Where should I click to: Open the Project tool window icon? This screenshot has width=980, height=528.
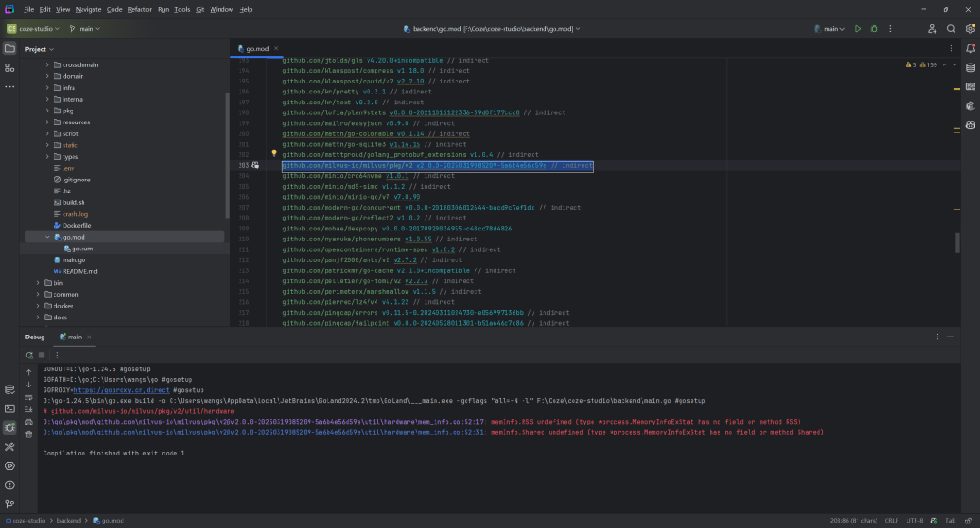click(x=9, y=48)
